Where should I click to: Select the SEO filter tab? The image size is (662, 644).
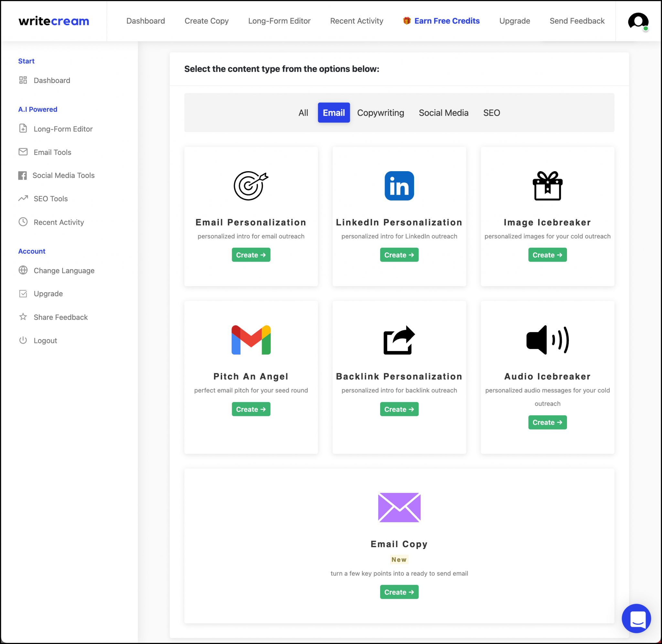(491, 113)
